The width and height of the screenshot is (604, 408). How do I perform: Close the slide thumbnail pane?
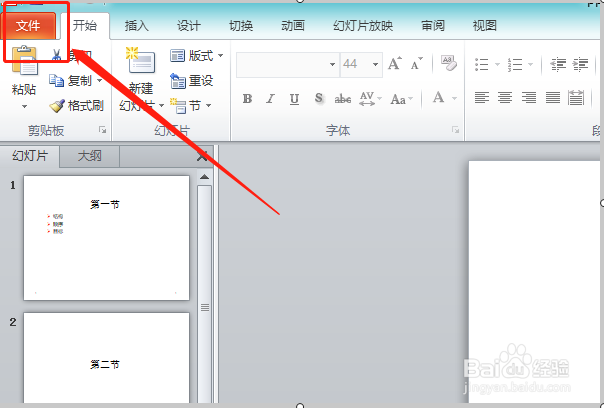pos(202,156)
